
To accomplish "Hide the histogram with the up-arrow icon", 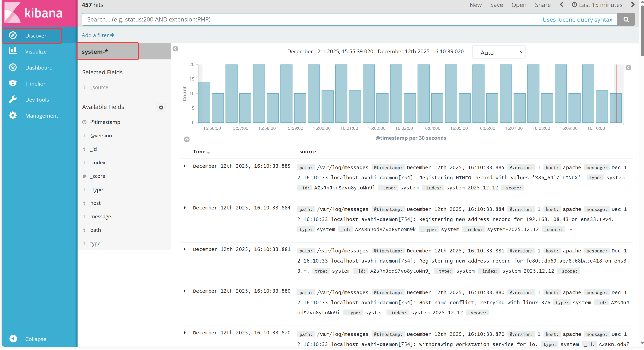I will pyautogui.click(x=187, y=139).
